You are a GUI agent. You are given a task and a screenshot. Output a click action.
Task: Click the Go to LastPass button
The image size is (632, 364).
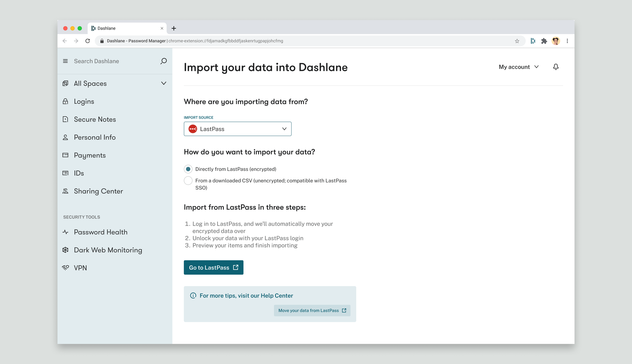[213, 267]
